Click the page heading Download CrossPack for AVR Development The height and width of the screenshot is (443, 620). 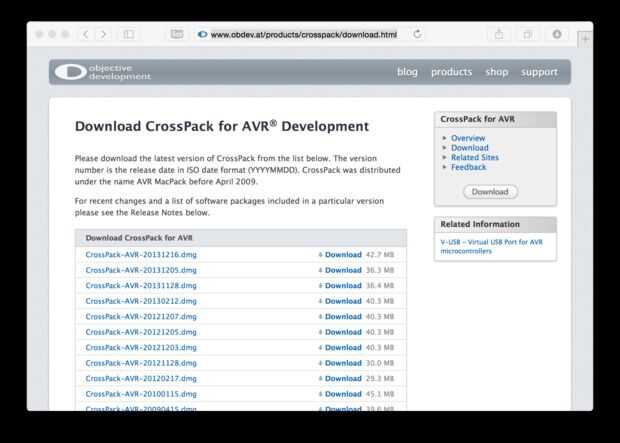(222, 126)
